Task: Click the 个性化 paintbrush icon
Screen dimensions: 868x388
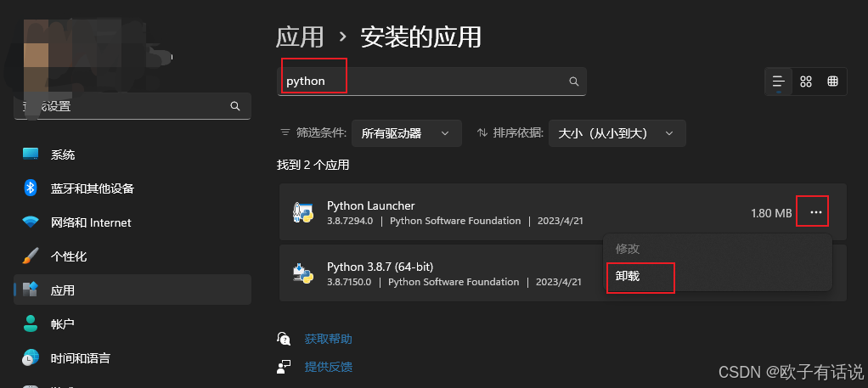Action: (31, 256)
